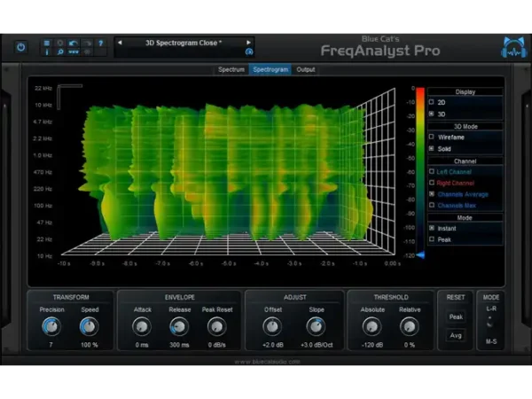The width and height of the screenshot is (532, 399).
Task: Click the Precision knob
Action: click(51, 326)
